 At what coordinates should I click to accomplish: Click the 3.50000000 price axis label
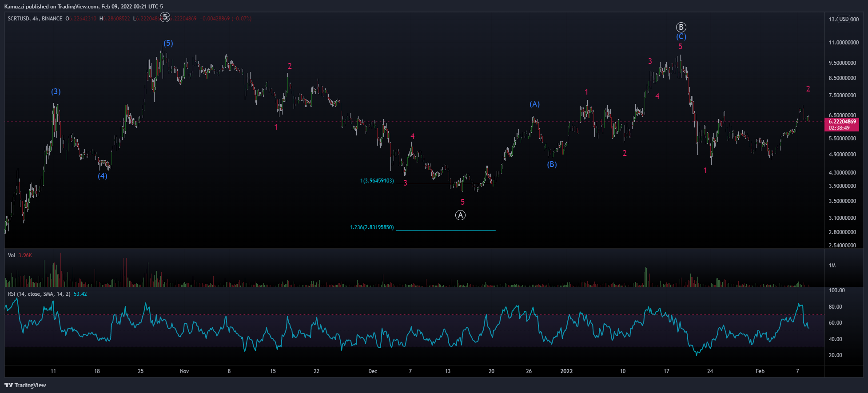pos(843,201)
